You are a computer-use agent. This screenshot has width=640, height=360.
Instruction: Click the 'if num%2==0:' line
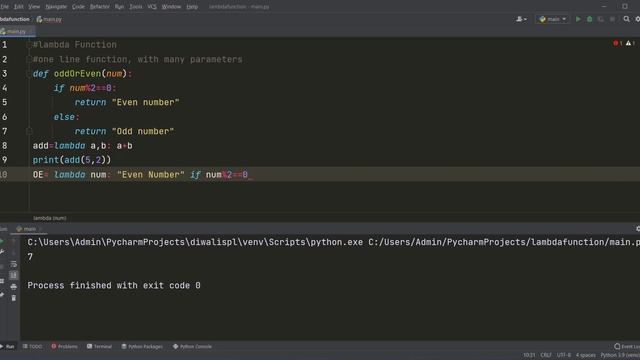tap(85, 88)
